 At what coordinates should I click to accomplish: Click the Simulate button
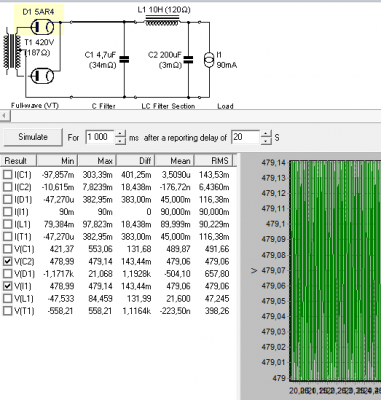click(x=33, y=137)
